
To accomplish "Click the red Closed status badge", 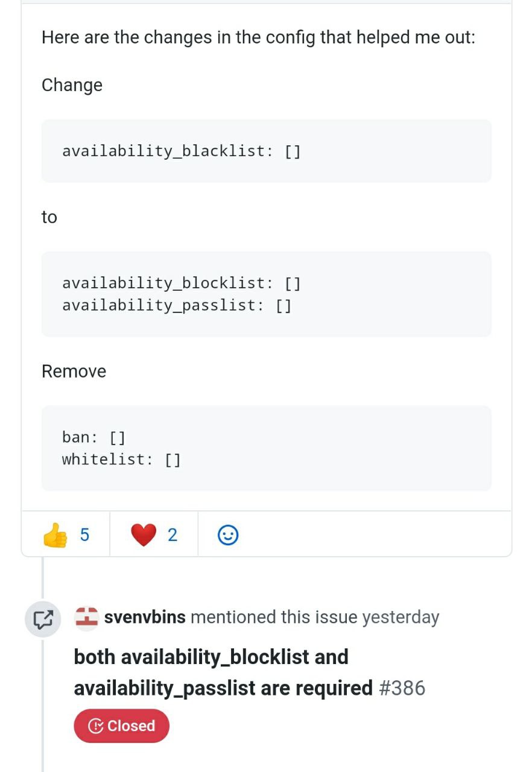I will [122, 726].
